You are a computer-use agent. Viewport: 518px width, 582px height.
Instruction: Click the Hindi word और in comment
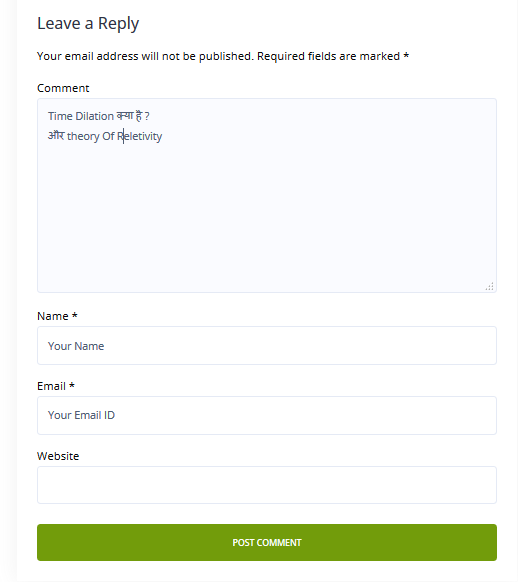[x=56, y=135]
